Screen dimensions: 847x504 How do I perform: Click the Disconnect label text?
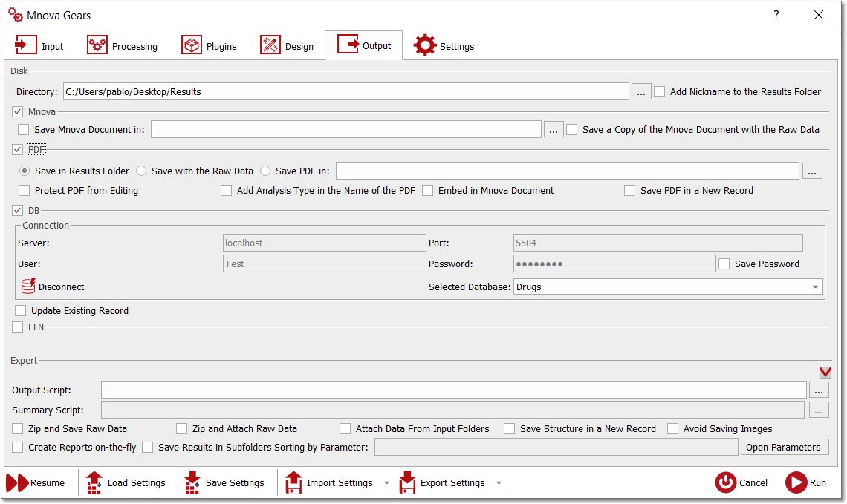click(x=61, y=287)
